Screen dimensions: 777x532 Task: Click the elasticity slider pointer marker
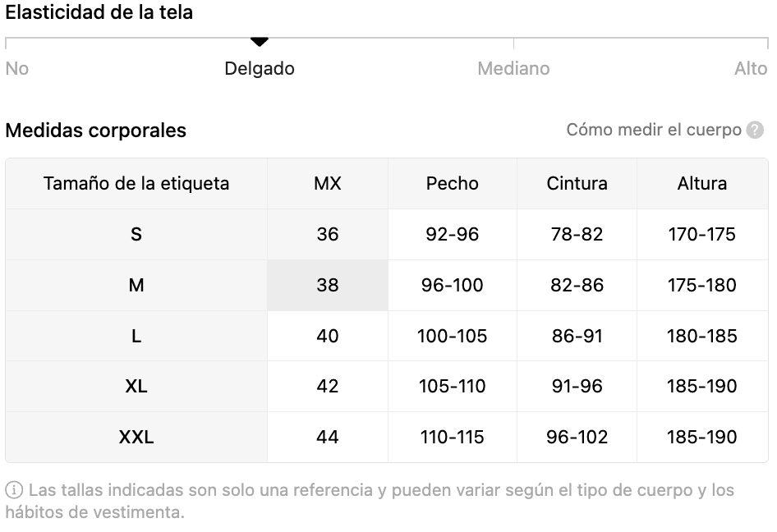point(260,42)
